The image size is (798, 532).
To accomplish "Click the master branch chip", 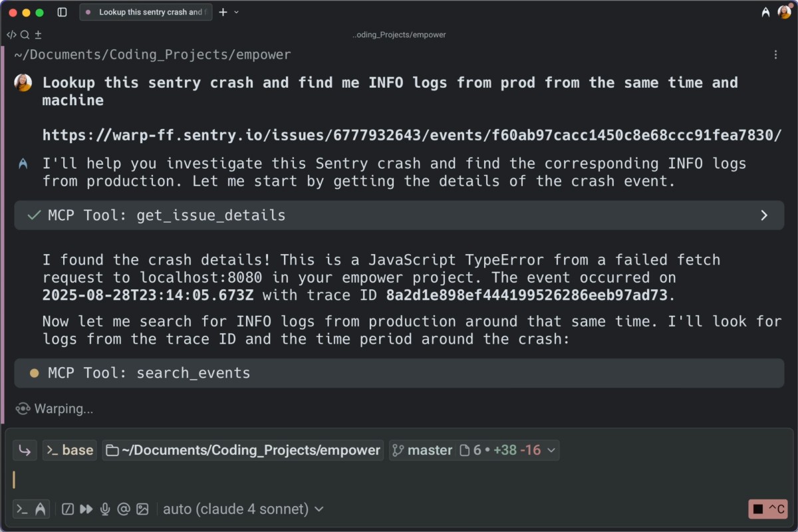I will point(422,450).
